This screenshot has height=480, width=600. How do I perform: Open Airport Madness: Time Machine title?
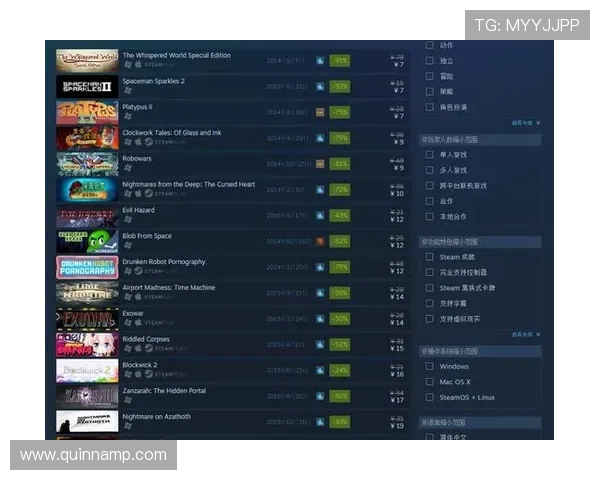(x=169, y=287)
